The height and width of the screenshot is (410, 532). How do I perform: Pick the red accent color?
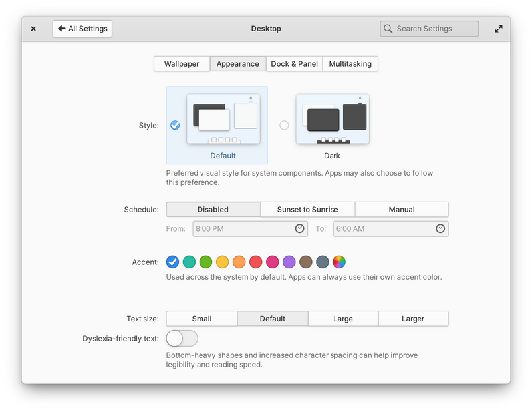[x=256, y=262]
